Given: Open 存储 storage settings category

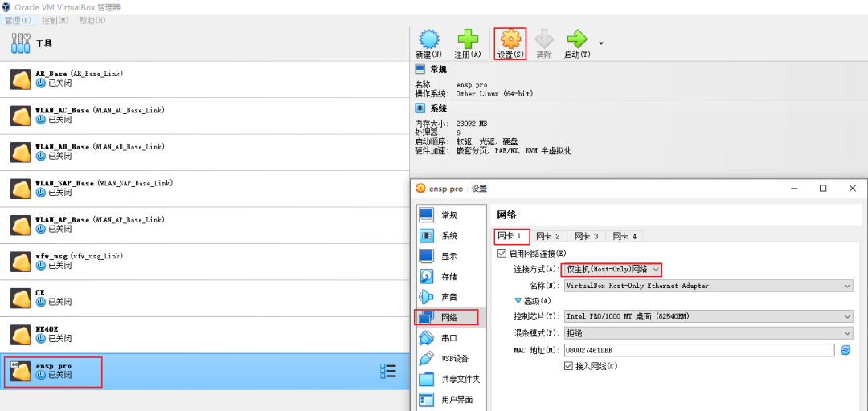Looking at the screenshot, I should pos(449,277).
